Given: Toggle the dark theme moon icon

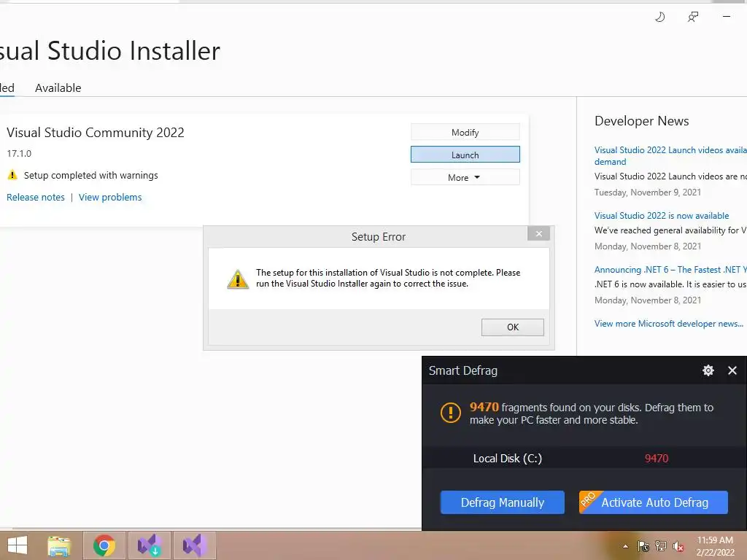Looking at the screenshot, I should point(659,17).
